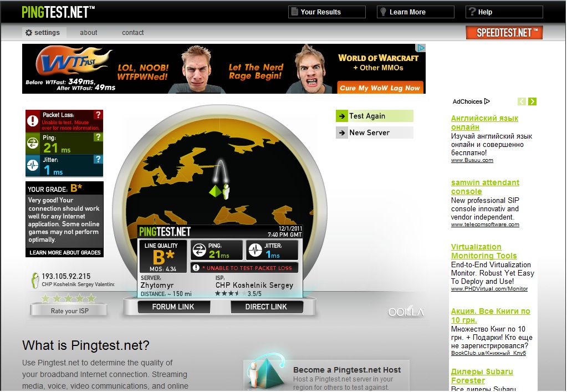Open Дилеры Subaru Forester ad link
Image resolution: width=567 pixels, height=392 pixels.
click(482, 376)
